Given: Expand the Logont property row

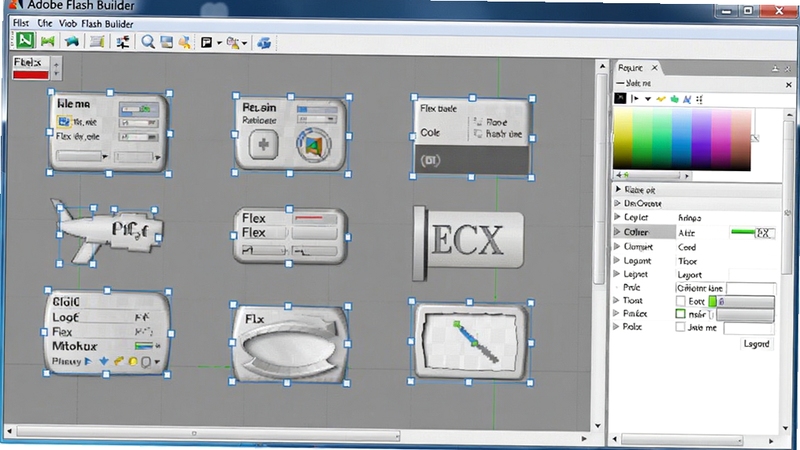Looking at the screenshot, I should pyautogui.click(x=617, y=260).
